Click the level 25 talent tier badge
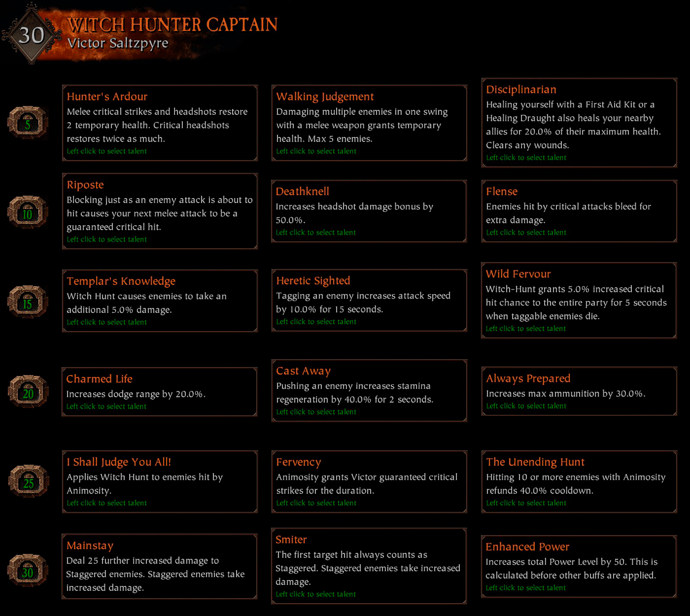 28,481
